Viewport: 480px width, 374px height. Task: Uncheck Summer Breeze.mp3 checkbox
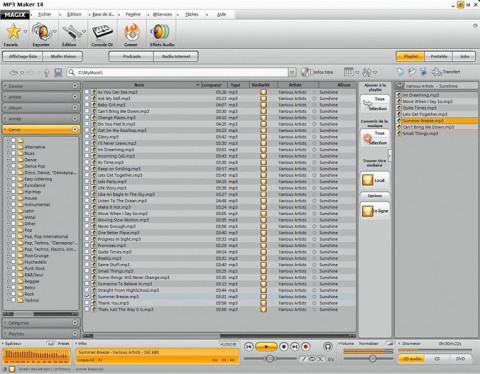pos(87,296)
